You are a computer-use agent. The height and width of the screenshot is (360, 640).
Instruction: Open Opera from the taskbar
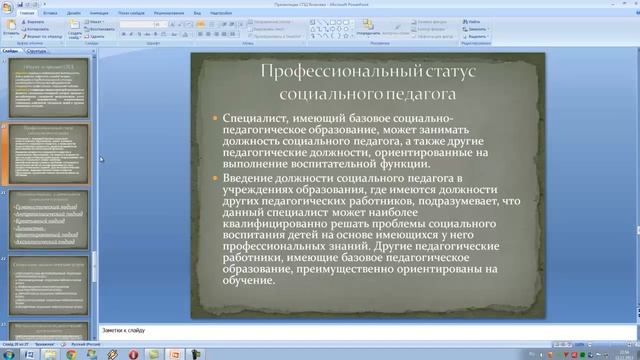133,354
